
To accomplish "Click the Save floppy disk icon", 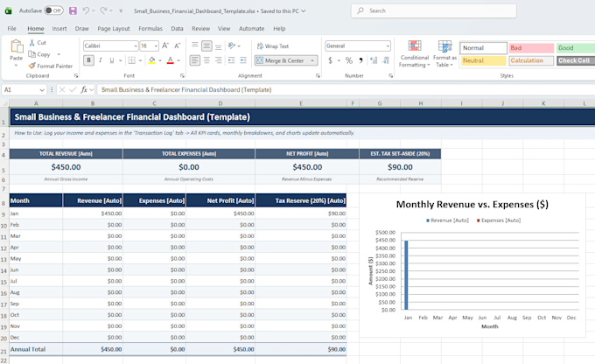I will point(73,11).
